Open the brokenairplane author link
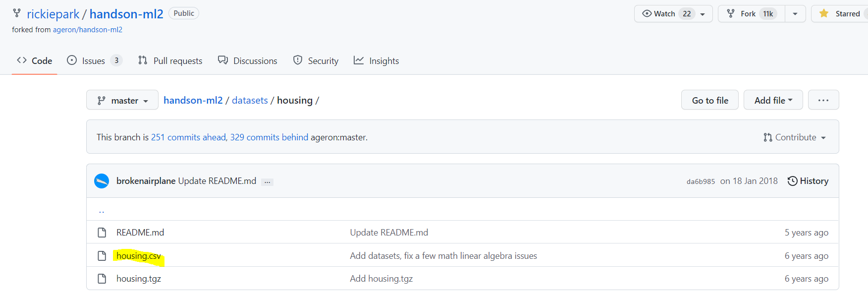The height and width of the screenshot is (299, 868). coord(146,181)
